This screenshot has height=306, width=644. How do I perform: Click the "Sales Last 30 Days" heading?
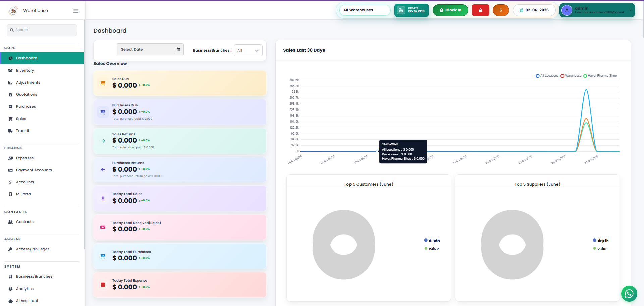pyautogui.click(x=304, y=50)
